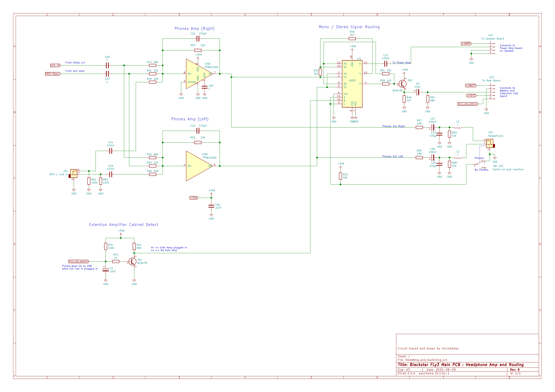555x392 pixels.
Task: Click the JK3 Headphones jack symbol
Action: tap(490, 144)
